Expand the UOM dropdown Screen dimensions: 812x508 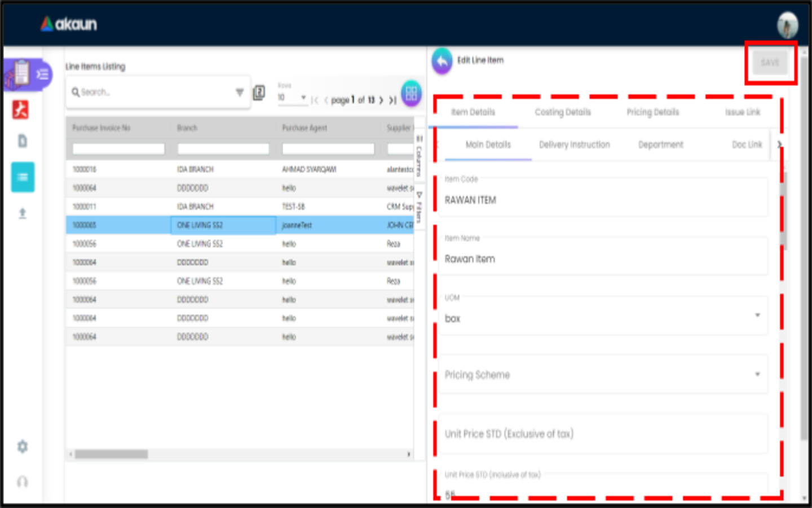click(x=757, y=315)
